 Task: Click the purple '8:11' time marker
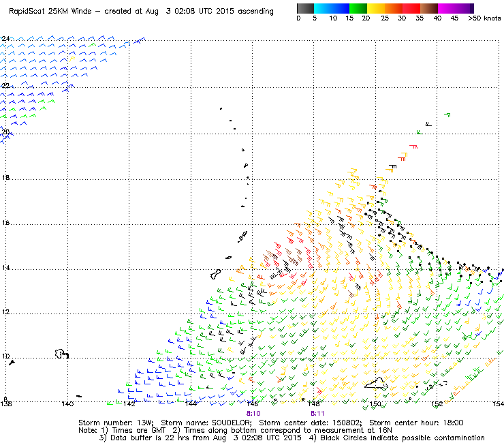[x=317, y=414]
